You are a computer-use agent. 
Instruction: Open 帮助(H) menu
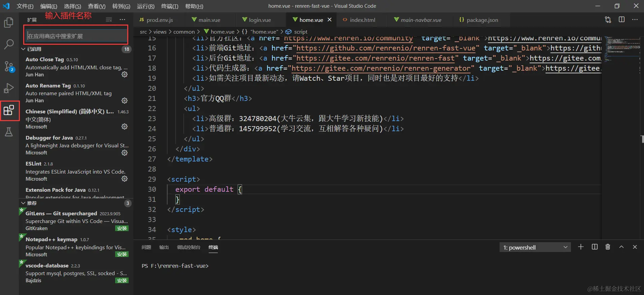(194, 6)
